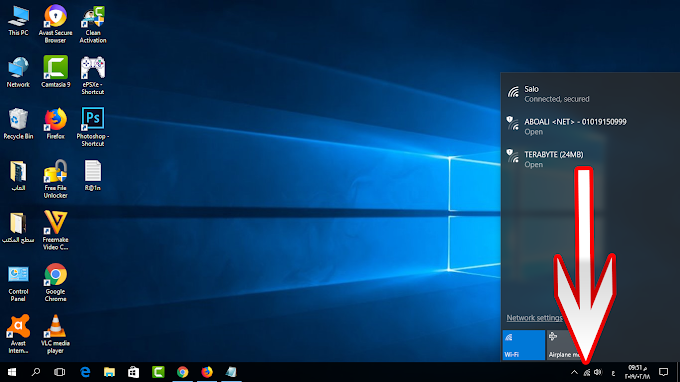Image resolution: width=680 pixels, height=382 pixels.
Task: Switch to Firefox on taskbar
Action: pyautogui.click(x=207, y=372)
